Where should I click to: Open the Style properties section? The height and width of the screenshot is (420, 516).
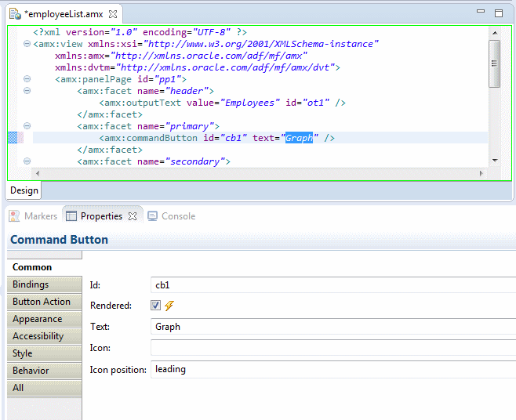point(45,353)
